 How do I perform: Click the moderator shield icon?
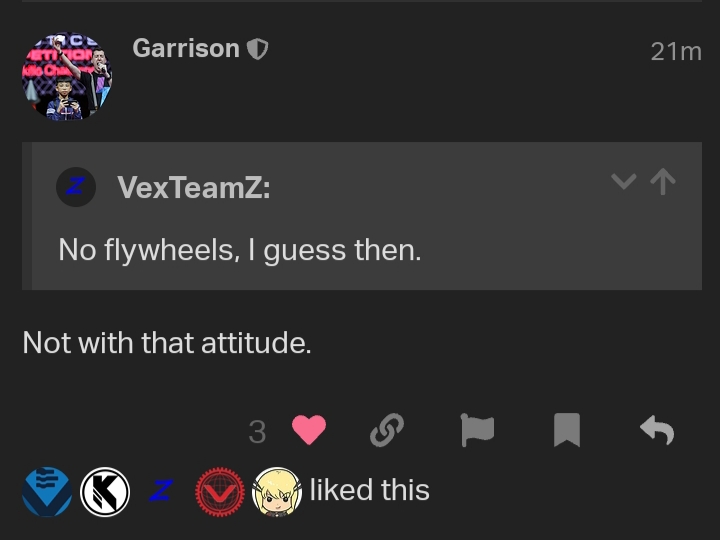coord(258,49)
